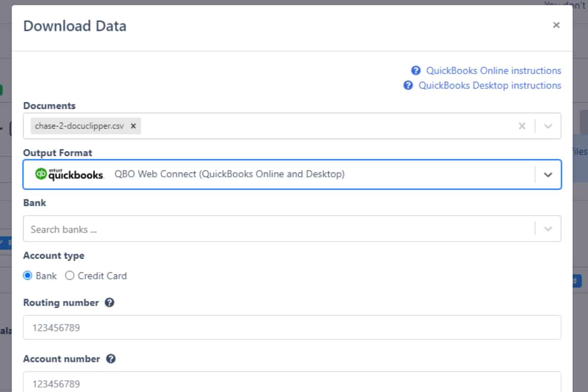Click the Routing number input field
Viewport: 588px width, 392px height.
[292, 327]
